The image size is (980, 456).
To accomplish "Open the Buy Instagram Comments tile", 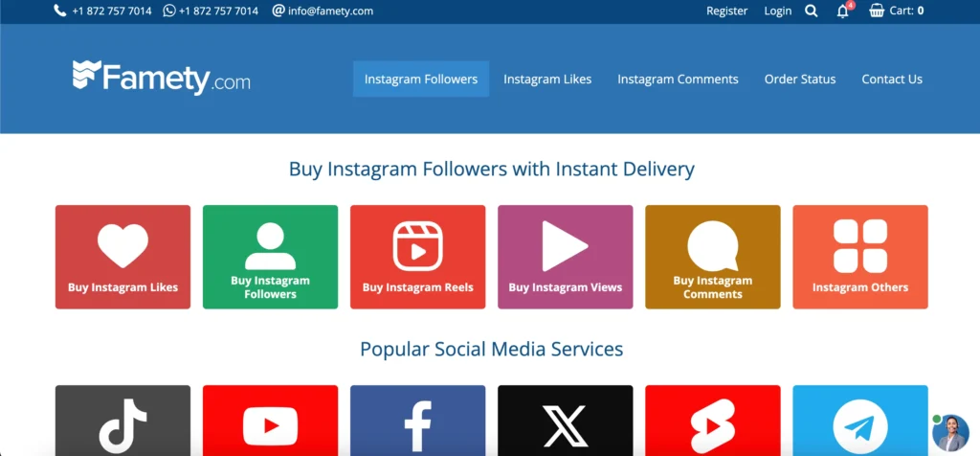I will [712, 257].
